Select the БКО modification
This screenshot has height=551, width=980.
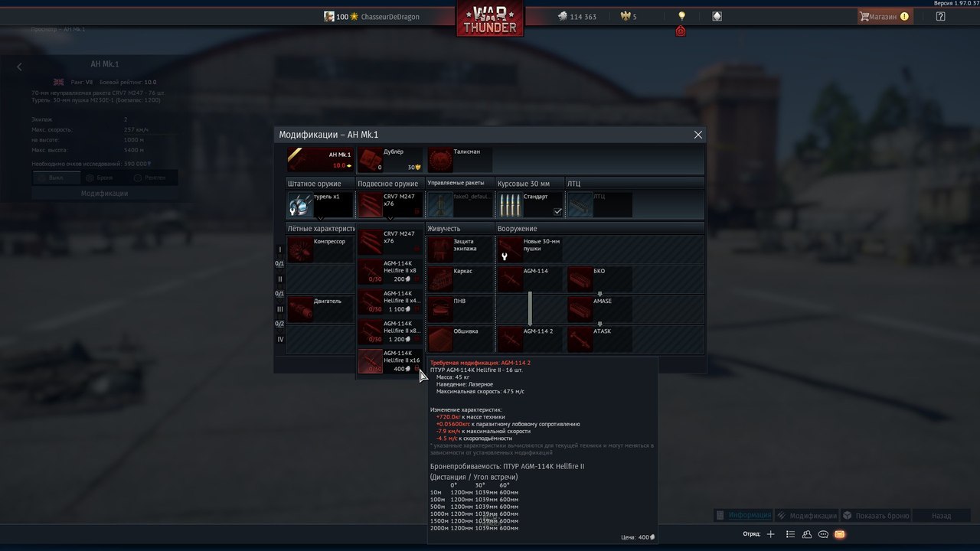pyautogui.click(x=599, y=279)
